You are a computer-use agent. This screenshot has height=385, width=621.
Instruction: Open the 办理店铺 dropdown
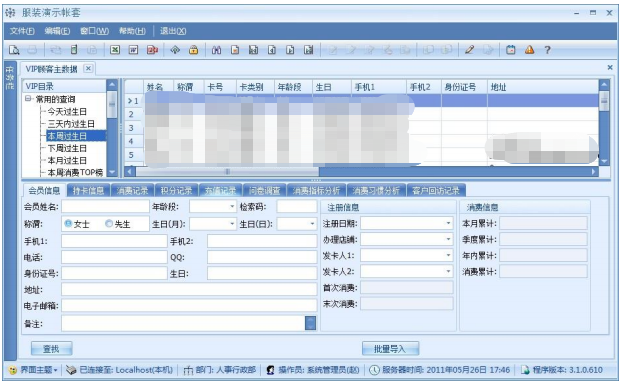448,239
